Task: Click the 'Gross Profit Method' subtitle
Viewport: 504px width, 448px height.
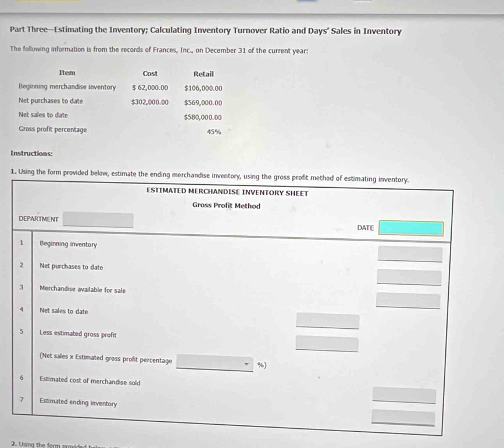Action: pos(226,206)
